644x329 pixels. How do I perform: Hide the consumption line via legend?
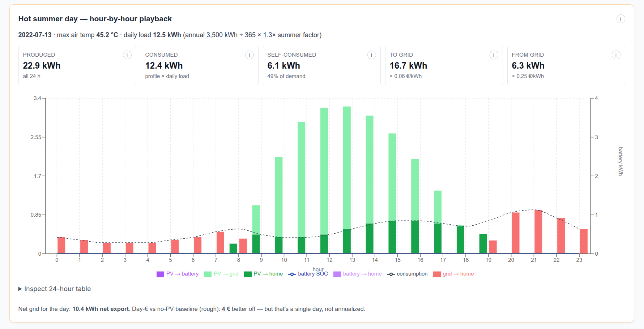point(408,274)
